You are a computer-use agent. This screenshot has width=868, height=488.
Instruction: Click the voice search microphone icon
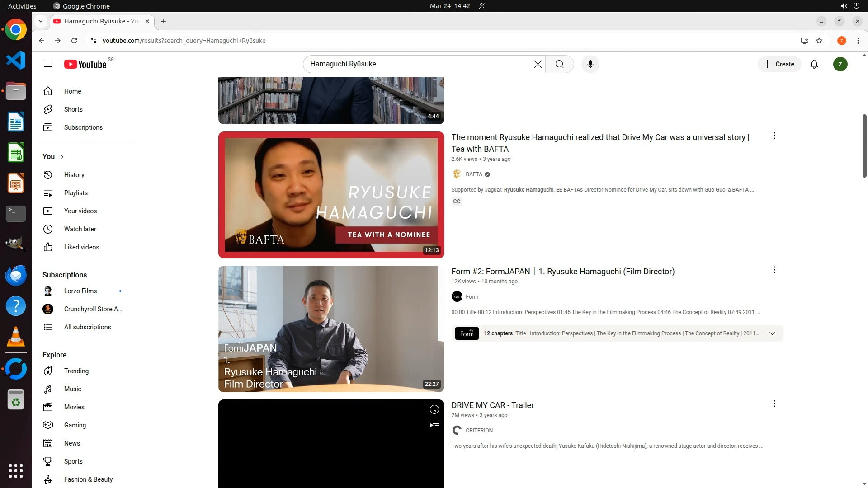[590, 64]
